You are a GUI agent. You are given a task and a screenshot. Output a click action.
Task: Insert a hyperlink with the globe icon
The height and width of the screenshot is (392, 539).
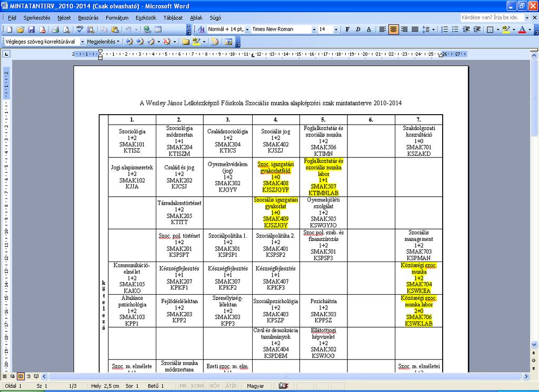pos(147,29)
